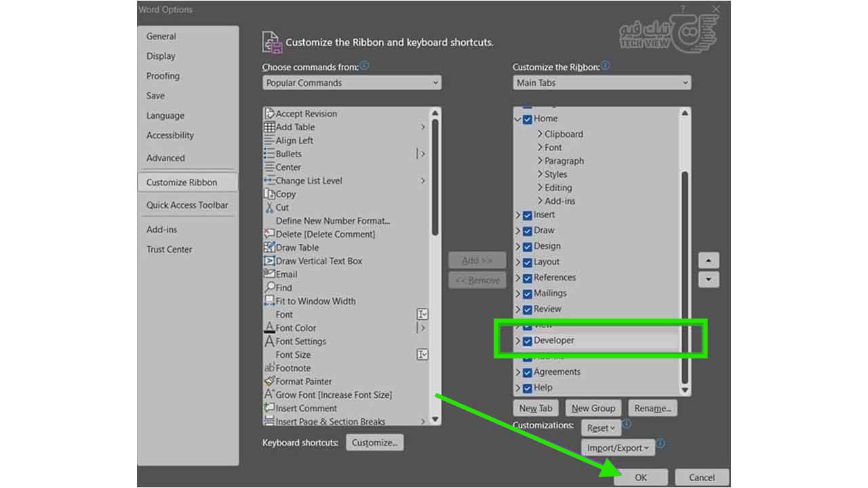
Task: Uncheck the Design tab checkbox
Action: pos(528,247)
